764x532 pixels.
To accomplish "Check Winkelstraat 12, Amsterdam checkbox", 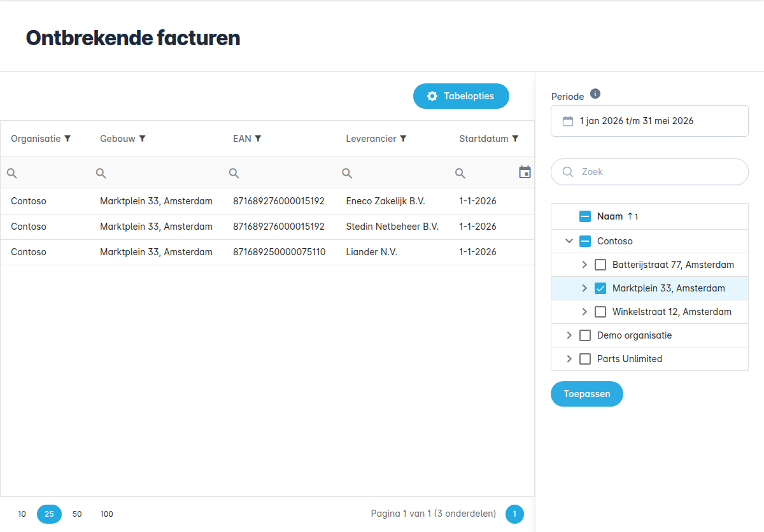I will click(600, 312).
